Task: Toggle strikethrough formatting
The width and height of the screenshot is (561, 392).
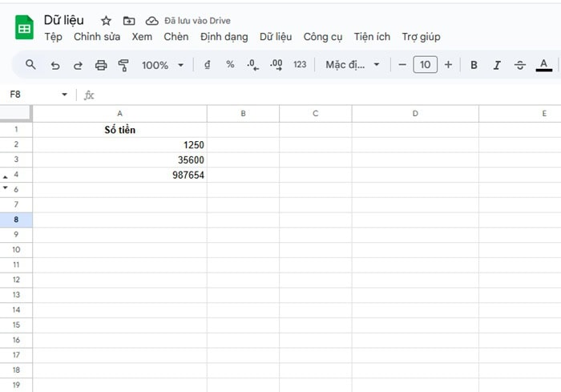Action: pyautogui.click(x=520, y=65)
